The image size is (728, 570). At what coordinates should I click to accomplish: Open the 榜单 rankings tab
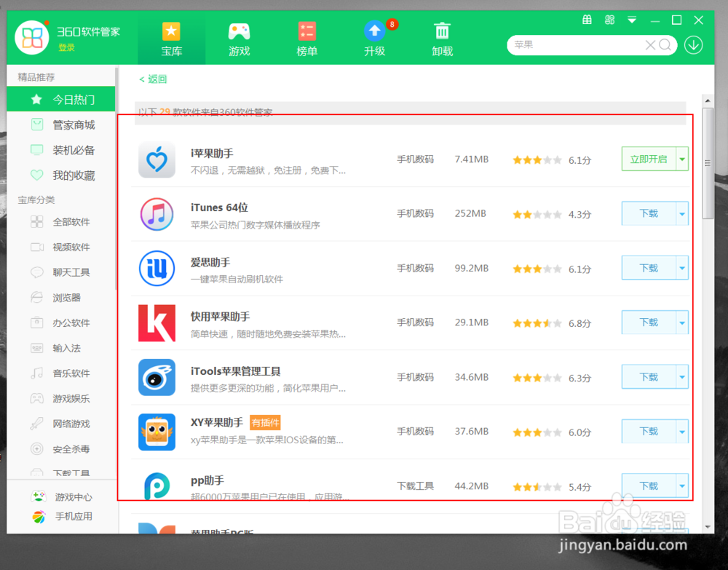coord(307,39)
